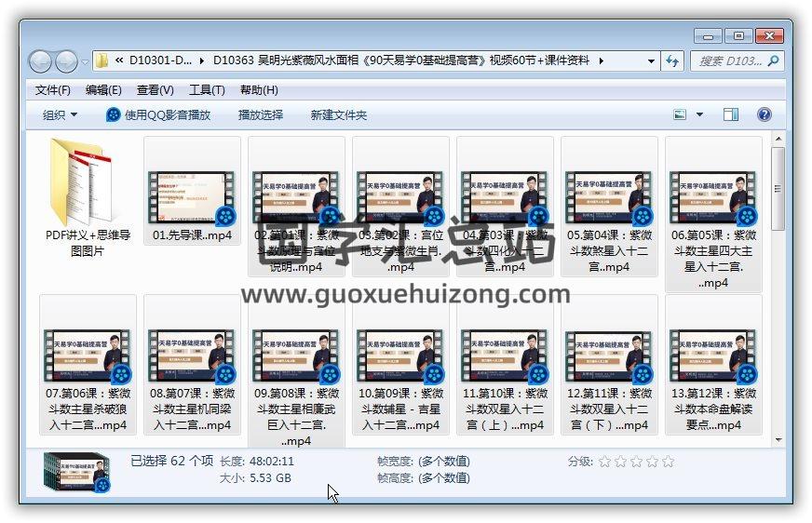Rate with the third star in 分级

pos(636,462)
